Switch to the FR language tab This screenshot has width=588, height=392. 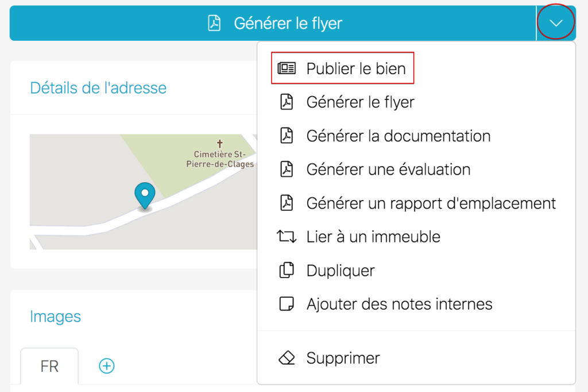[49, 366]
